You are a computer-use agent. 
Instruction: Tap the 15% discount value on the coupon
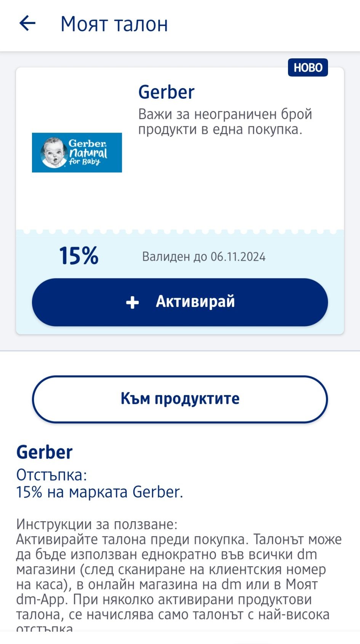click(78, 255)
